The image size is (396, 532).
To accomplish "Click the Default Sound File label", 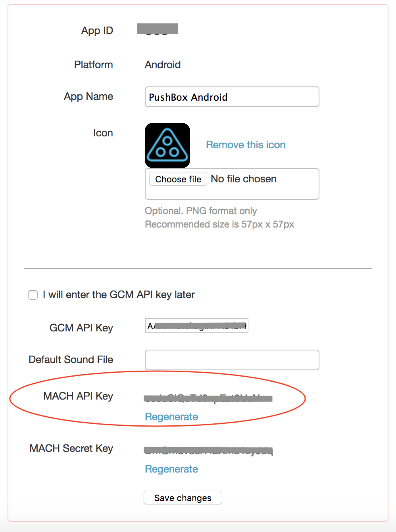I will click(71, 360).
